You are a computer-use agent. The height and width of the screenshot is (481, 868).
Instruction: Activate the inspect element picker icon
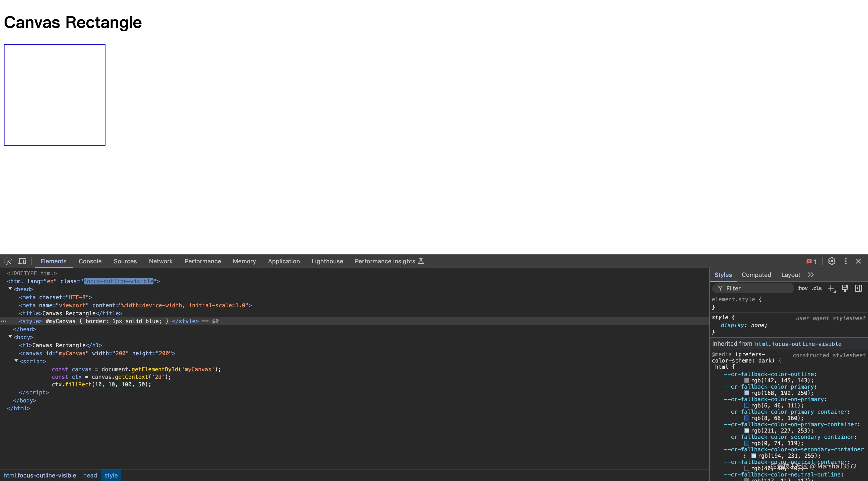(8, 261)
